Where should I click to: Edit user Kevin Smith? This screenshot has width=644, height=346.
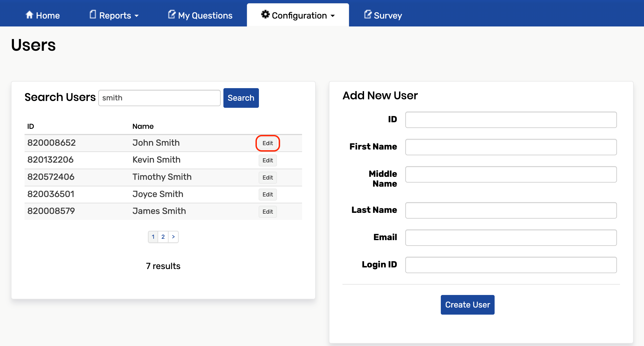(268, 160)
